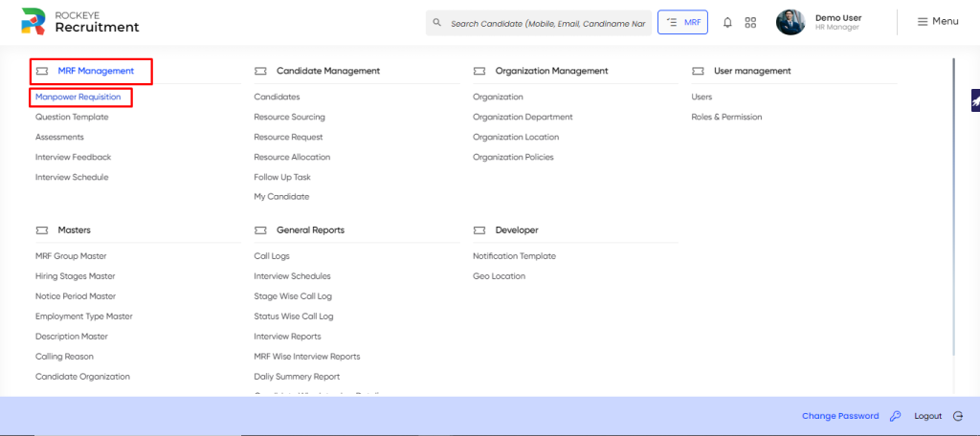Click the logout arrow icon

click(x=958, y=416)
